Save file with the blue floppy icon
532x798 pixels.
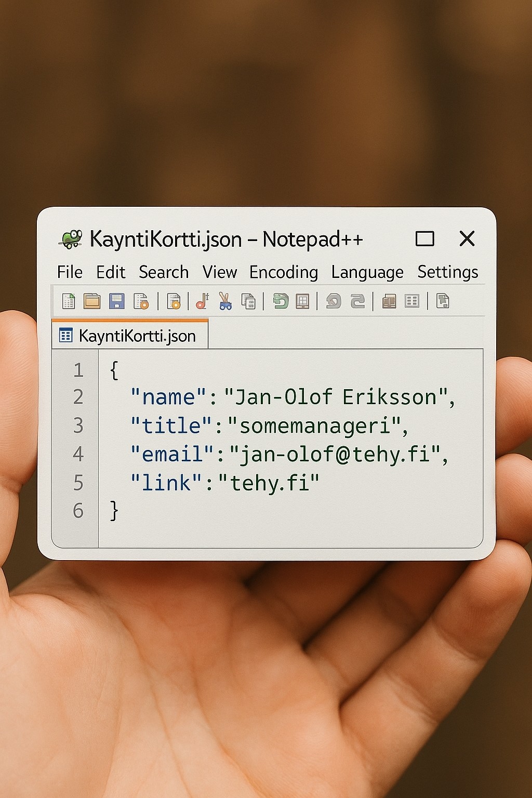point(117,301)
